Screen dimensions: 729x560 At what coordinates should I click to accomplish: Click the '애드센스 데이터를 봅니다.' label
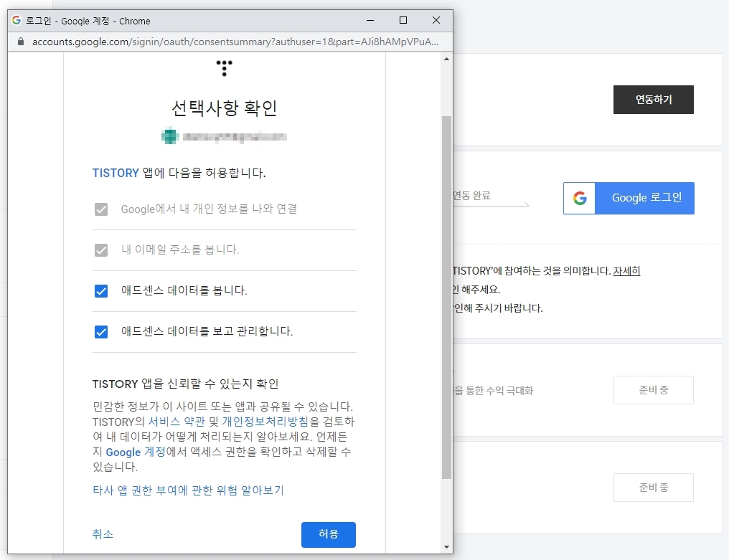[184, 291]
